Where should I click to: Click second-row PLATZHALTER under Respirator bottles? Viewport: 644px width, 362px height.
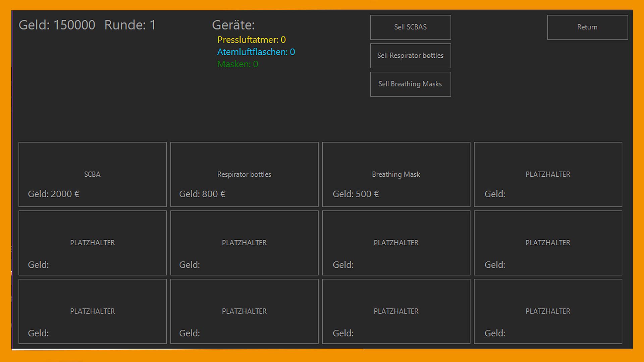244,243
